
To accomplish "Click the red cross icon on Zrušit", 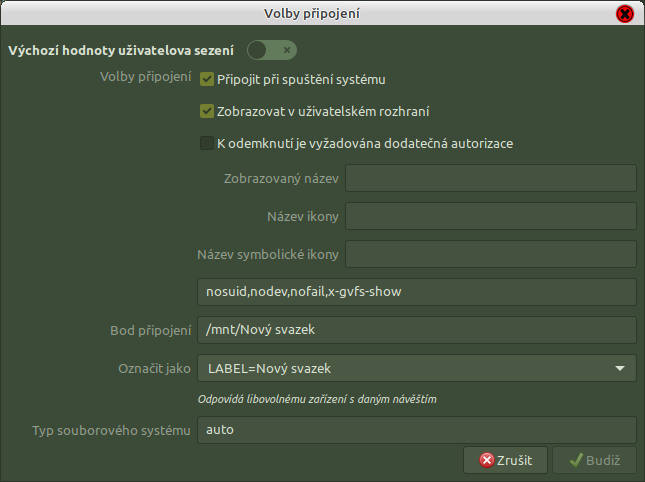I will click(x=487, y=460).
